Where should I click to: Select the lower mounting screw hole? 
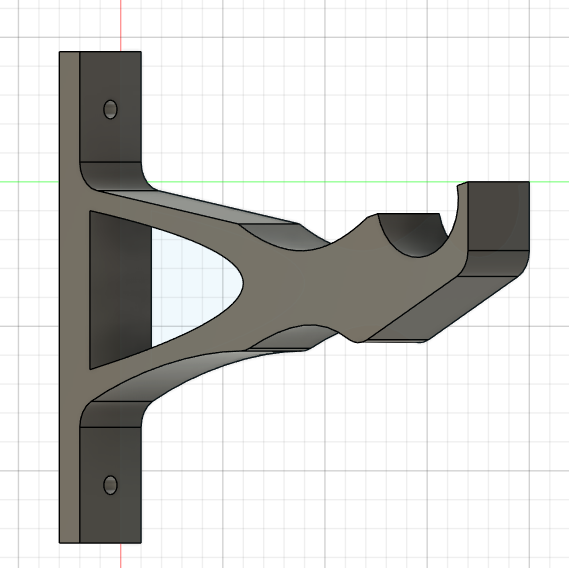[x=110, y=485]
